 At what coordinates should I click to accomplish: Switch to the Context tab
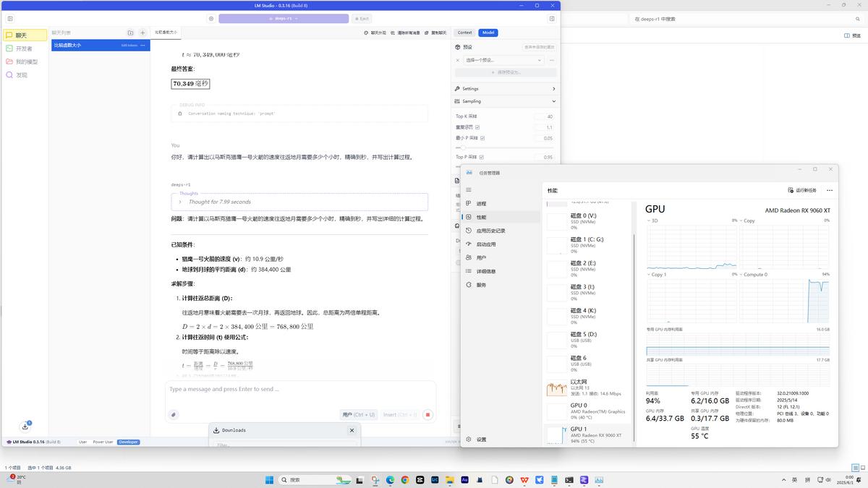pyautogui.click(x=464, y=33)
